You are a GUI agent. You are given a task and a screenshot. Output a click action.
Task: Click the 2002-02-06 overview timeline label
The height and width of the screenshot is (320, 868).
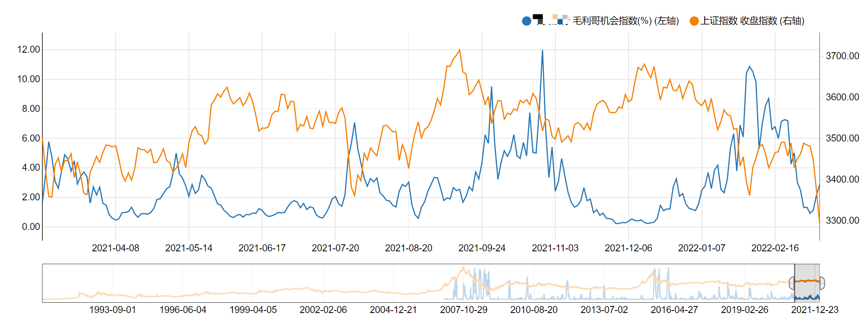click(x=323, y=310)
